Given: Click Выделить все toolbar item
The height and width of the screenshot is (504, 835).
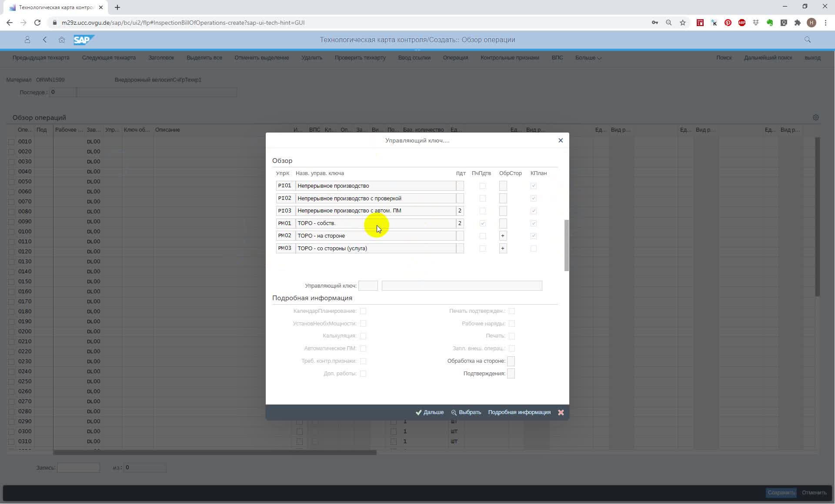Looking at the screenshot, I should 204,58.
